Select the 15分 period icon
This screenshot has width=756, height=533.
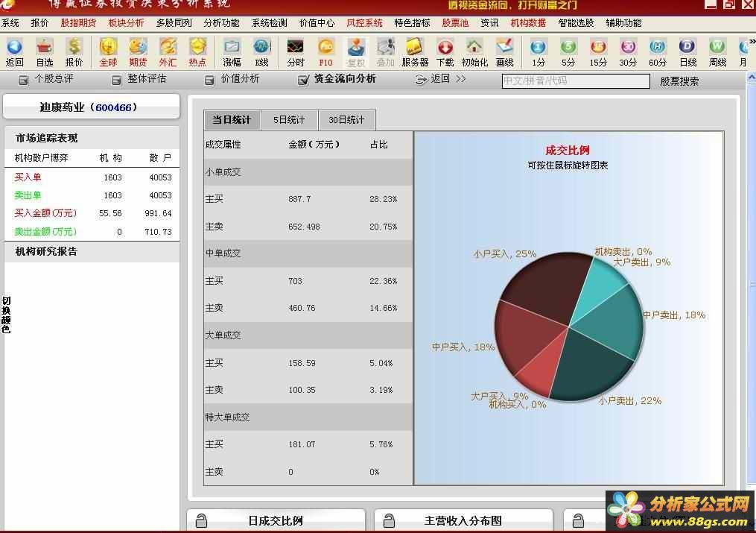click(598, 53)
